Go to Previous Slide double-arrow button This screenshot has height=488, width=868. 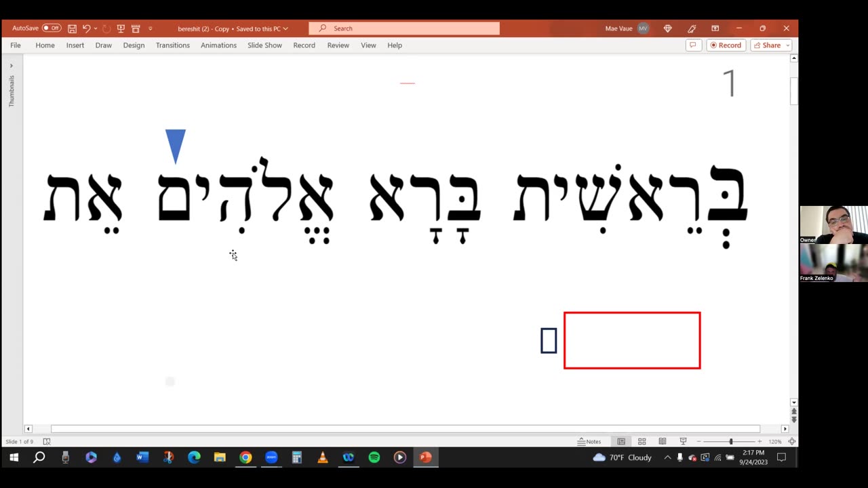(x=793, y=411)
